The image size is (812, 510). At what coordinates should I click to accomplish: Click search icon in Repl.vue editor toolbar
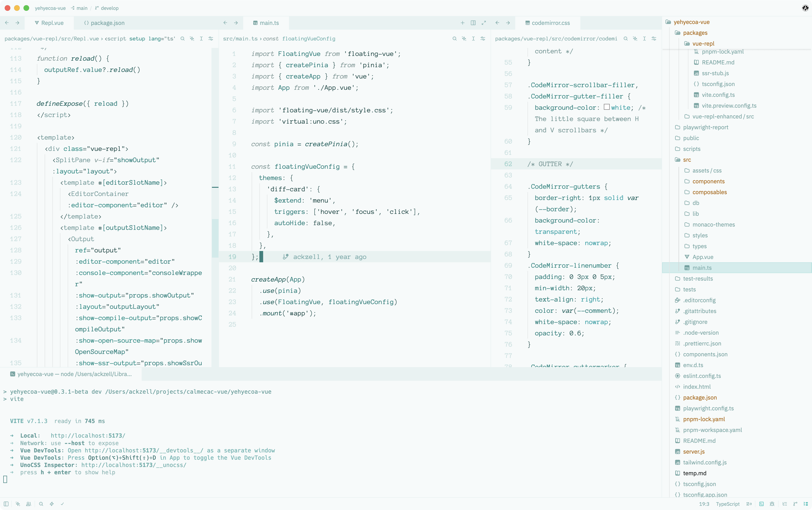pos(182,39)
